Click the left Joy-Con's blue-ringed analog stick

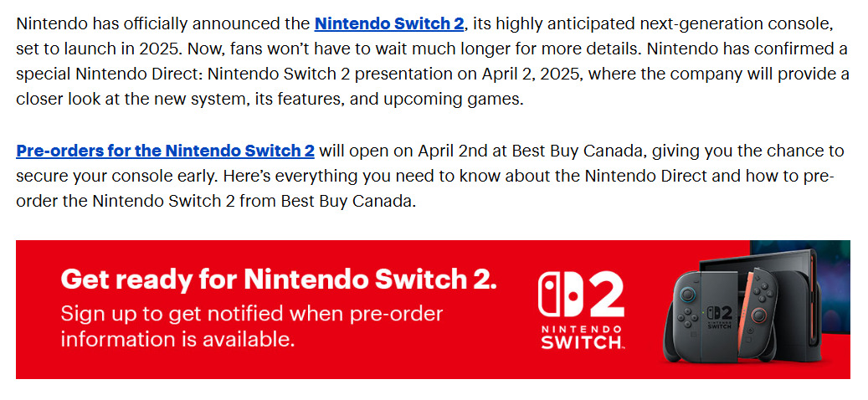tap(686, 295)
